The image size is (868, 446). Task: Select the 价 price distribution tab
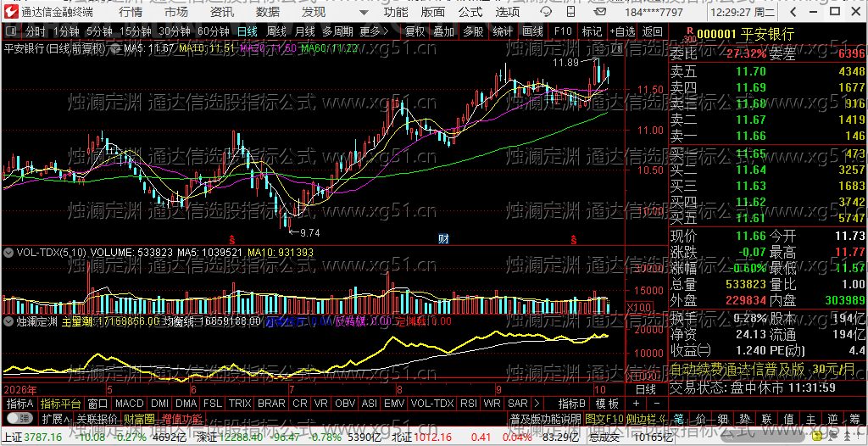click(x=701, y=418)
